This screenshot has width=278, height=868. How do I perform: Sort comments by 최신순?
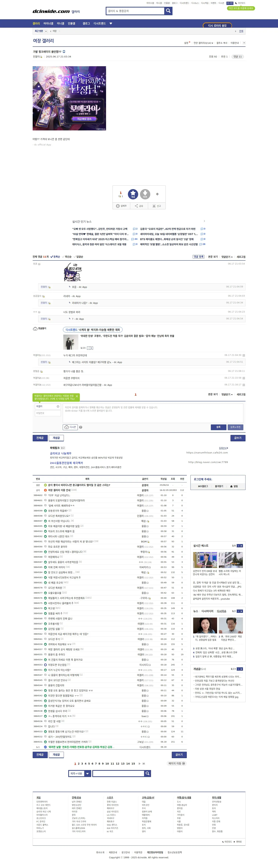(x=67, y=257)
